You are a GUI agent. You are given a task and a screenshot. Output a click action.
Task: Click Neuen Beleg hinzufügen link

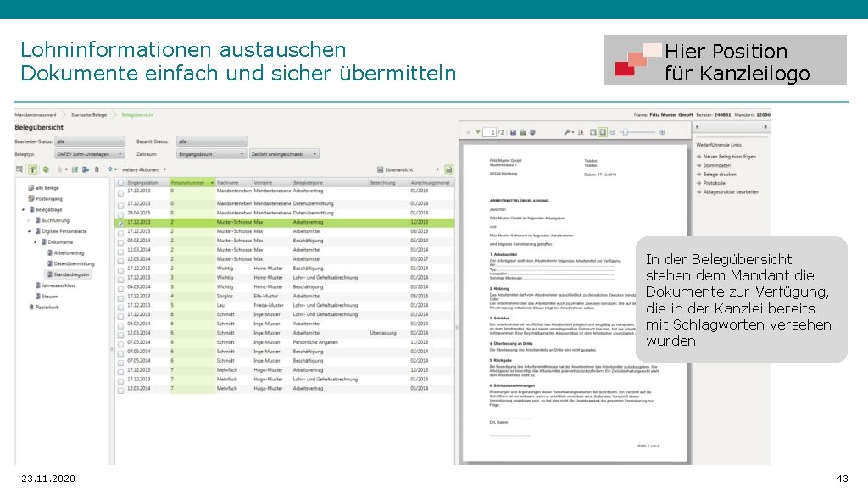click(x=729, y=157)
